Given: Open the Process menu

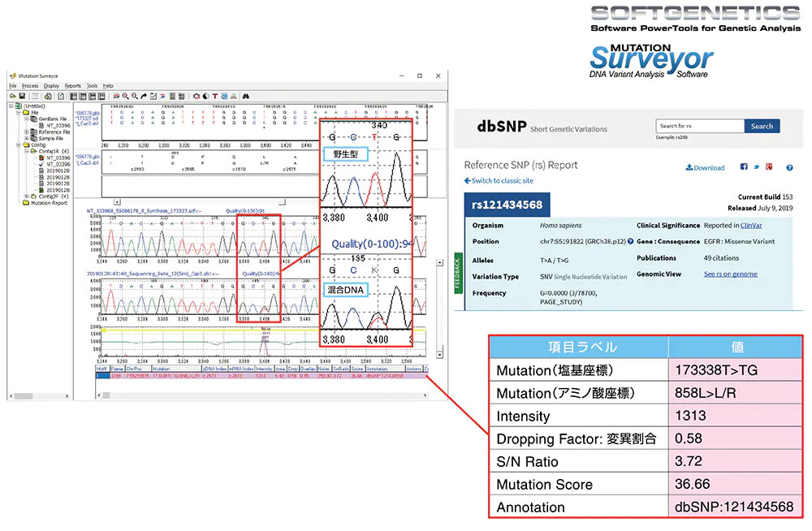Looking at the screenshot, I should (30, 86).
